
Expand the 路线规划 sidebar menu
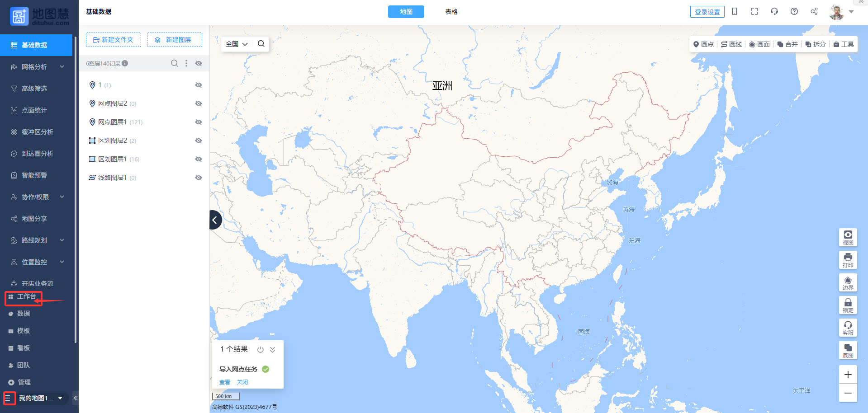tap(36, 240)
